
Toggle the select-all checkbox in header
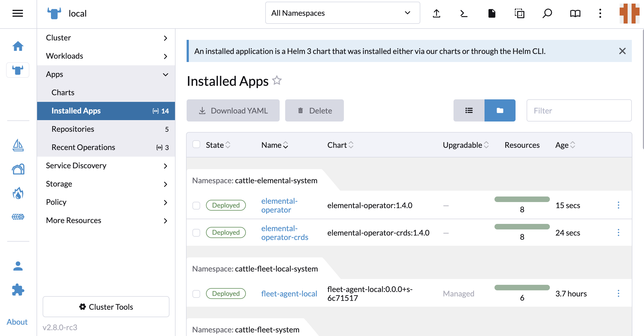click(196, 144)
